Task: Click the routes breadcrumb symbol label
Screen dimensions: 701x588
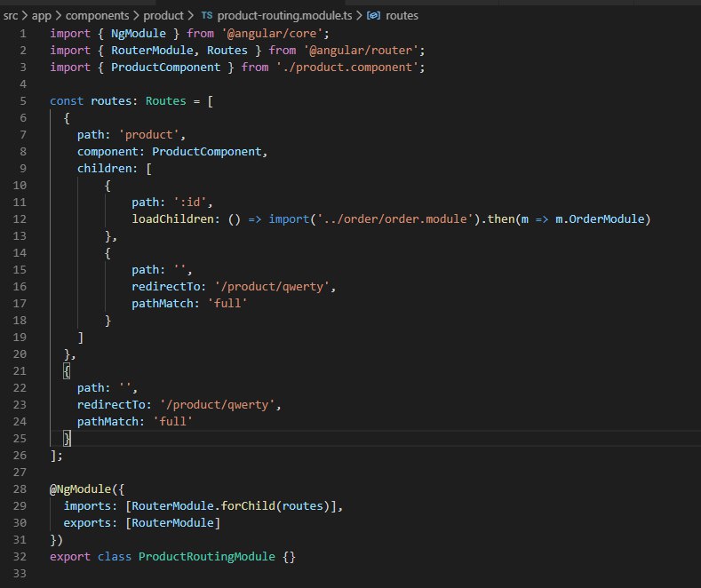Action: 402,16
